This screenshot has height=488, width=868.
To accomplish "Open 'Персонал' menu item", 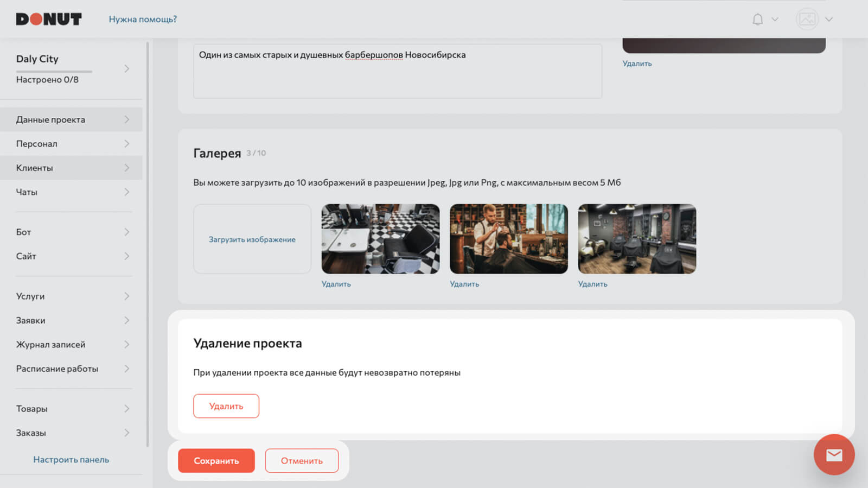I will tap(71, 143).
